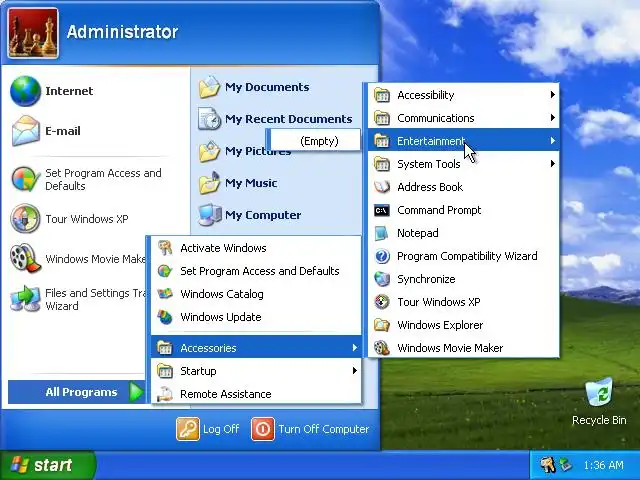Click the Activate Windows keys icon
The height and width of the screenshot is (480, 640).
click(165, 248)
